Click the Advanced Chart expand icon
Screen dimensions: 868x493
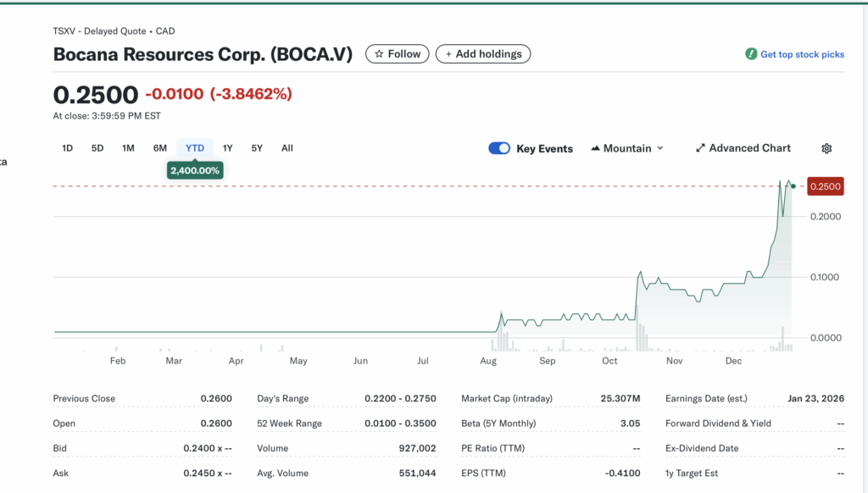click(699, 147)
